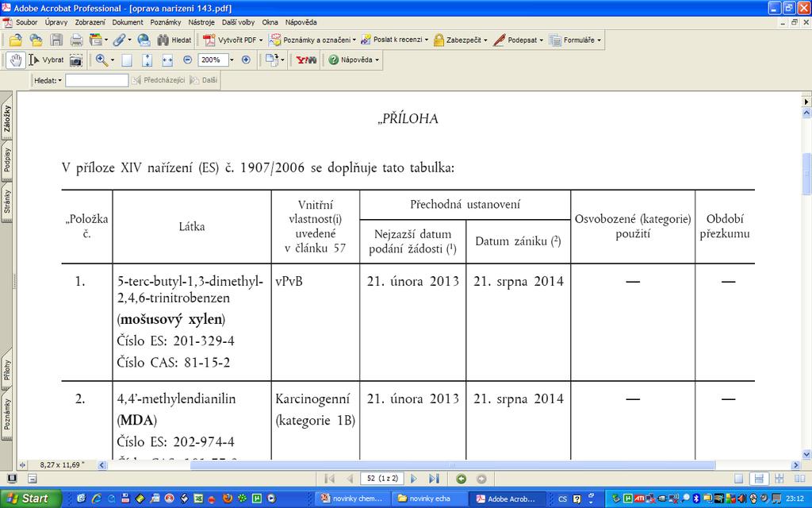Viewport: 812px width, 508px height.
Task: Expand the Formuláře dropdown
Action: pos(599,40)
